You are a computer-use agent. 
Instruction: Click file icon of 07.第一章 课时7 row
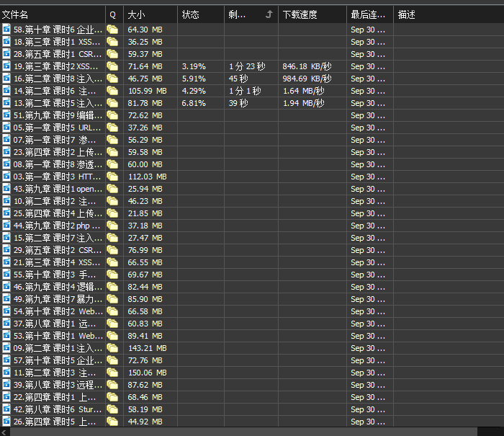[6, 140]
